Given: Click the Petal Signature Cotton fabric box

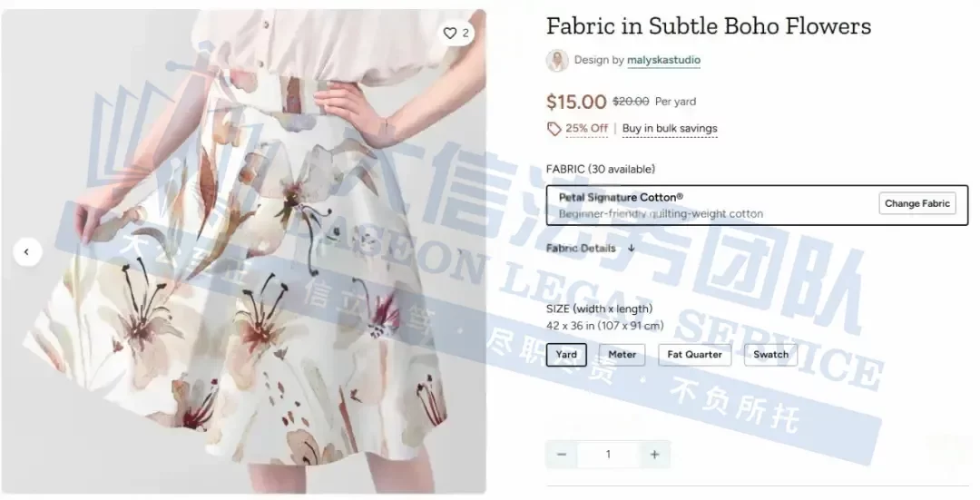Looking at the screenshot, I should tap(757, 205).
